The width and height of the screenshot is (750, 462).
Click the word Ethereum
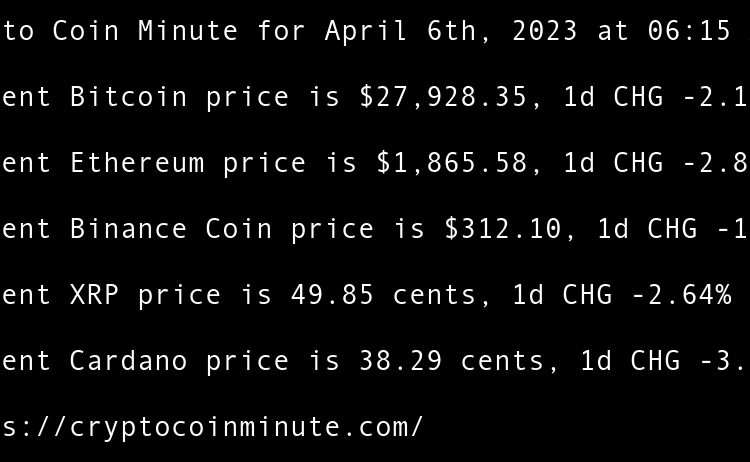coord(137,163)
